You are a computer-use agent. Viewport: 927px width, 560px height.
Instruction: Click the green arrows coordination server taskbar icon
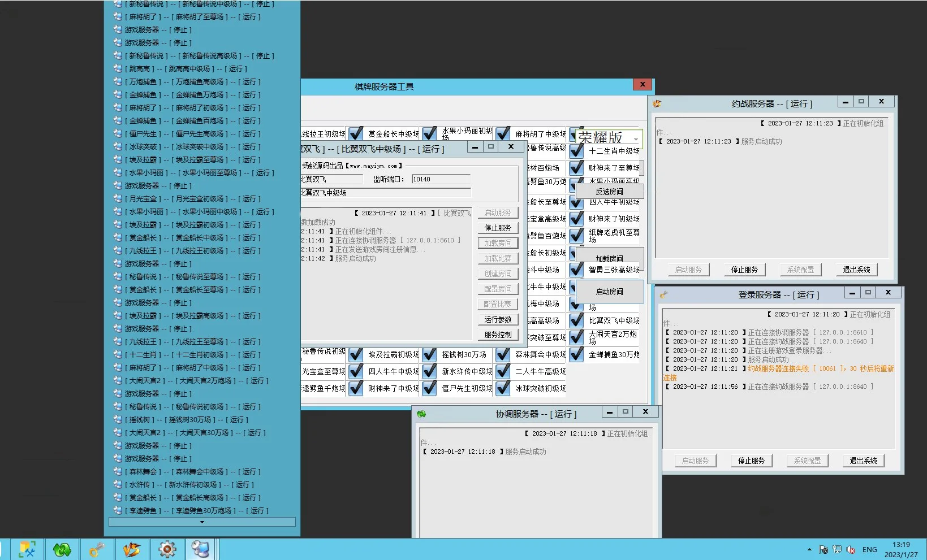(x=62, y=549)
